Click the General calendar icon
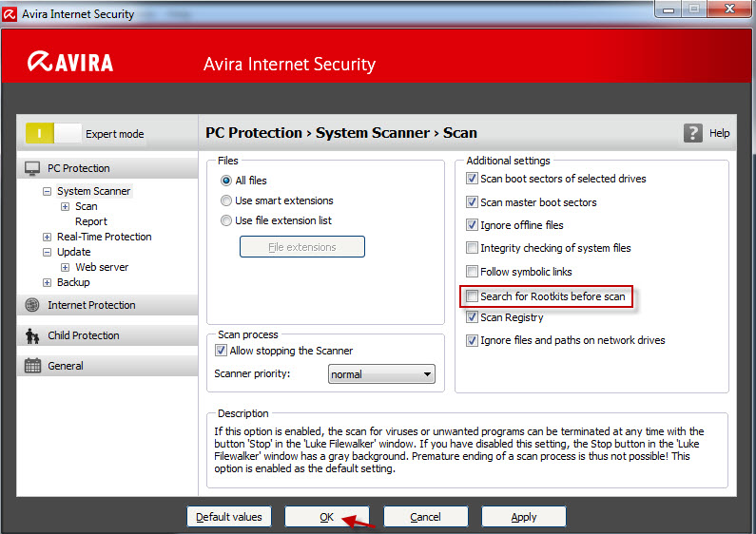Viewport: 756px width, 534px height. coord(32,366)
